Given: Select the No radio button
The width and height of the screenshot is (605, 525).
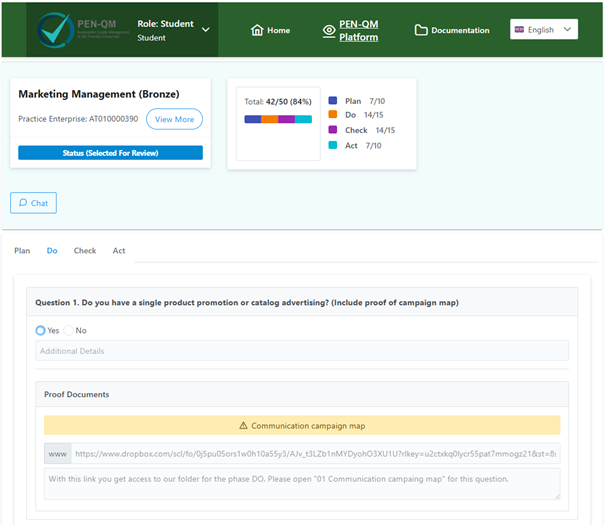Looking at the screenshot, I should [x=70, y=330].
